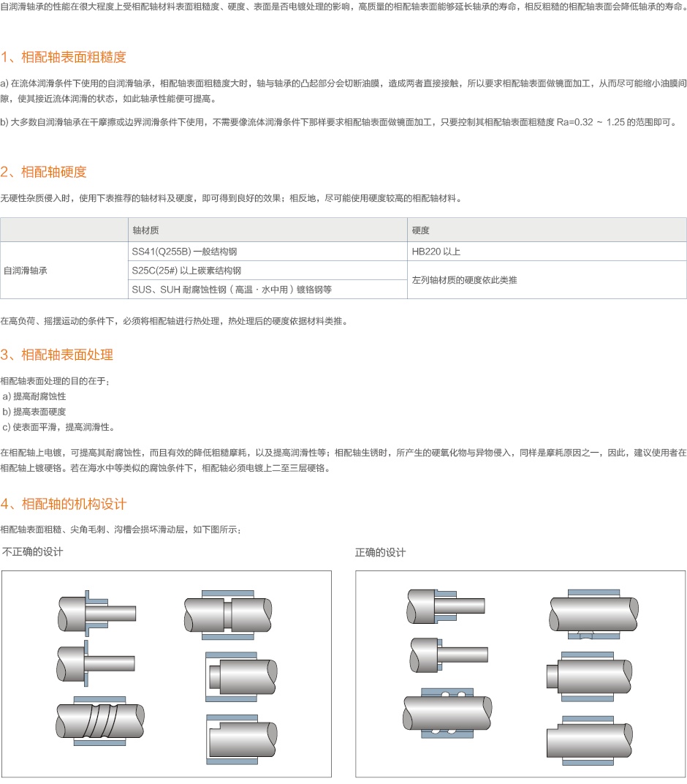Screen dimensions: 687x784
Task: Click the '硬度' table column header
Action: point(421,230)
